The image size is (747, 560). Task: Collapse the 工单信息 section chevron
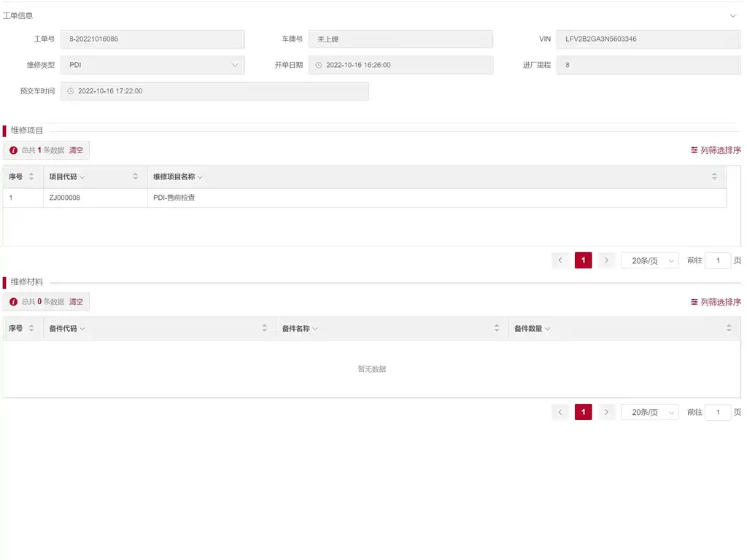click(732, 16)
